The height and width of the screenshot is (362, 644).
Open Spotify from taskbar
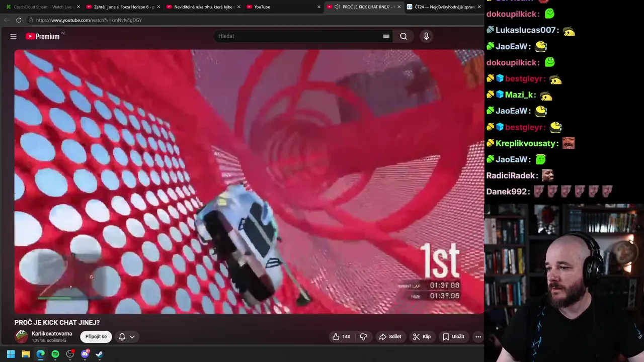coord(55,354)
